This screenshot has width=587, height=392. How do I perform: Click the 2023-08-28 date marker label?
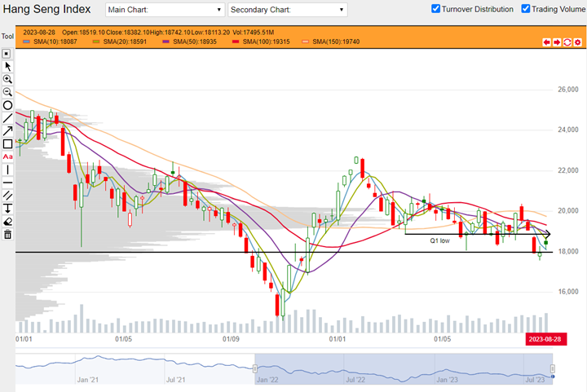click(545, 339)
